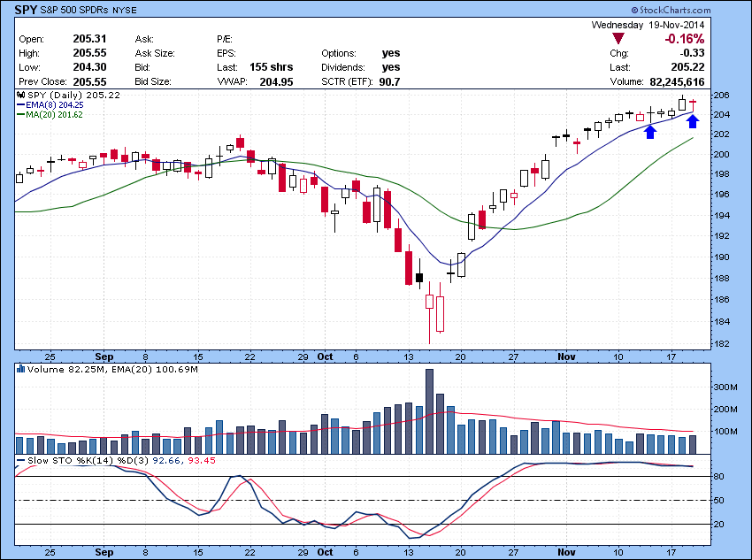The image size is (752, 560).
Task: Click the SPY ticker symbol title
Action: coord(26,10)
